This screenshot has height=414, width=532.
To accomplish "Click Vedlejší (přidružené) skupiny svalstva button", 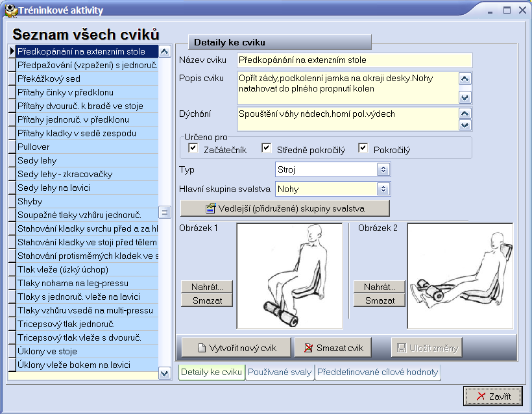I will [285, 208].
